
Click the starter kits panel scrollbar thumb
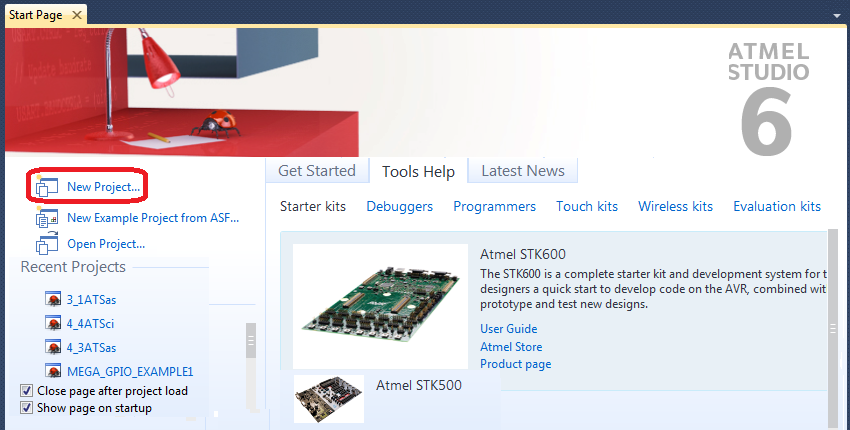tap(833, 328)
